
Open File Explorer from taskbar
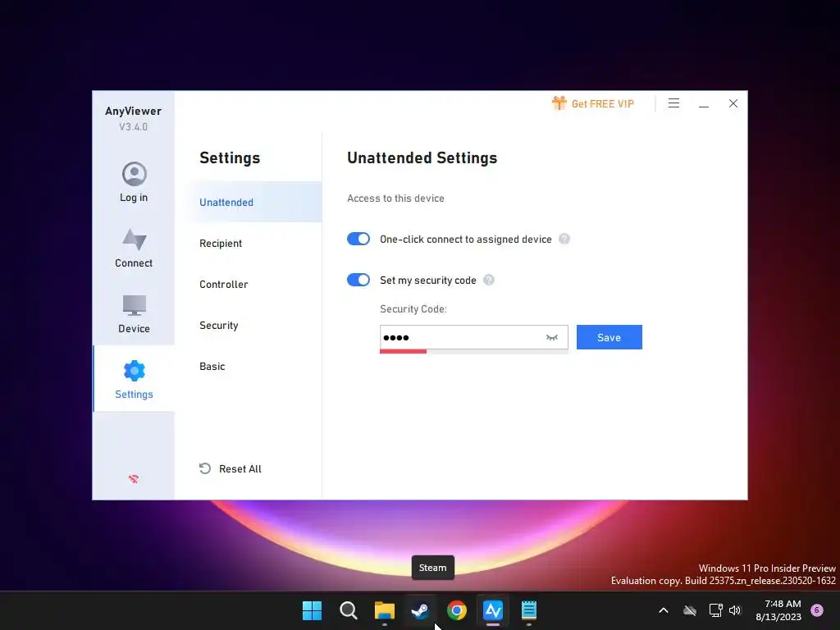pyautogui.click(x=385, y=610)
